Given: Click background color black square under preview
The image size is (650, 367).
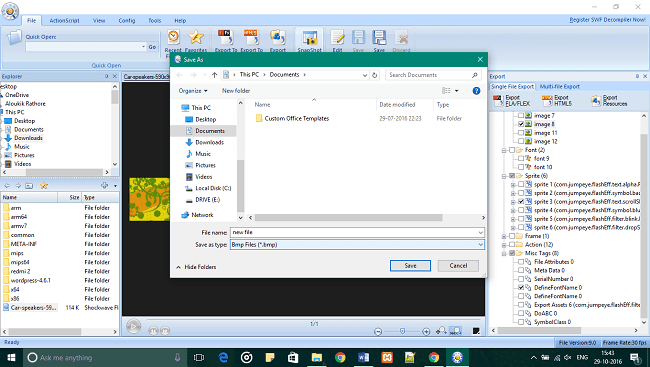Looking at the screenshot, I should coord(476,331).
